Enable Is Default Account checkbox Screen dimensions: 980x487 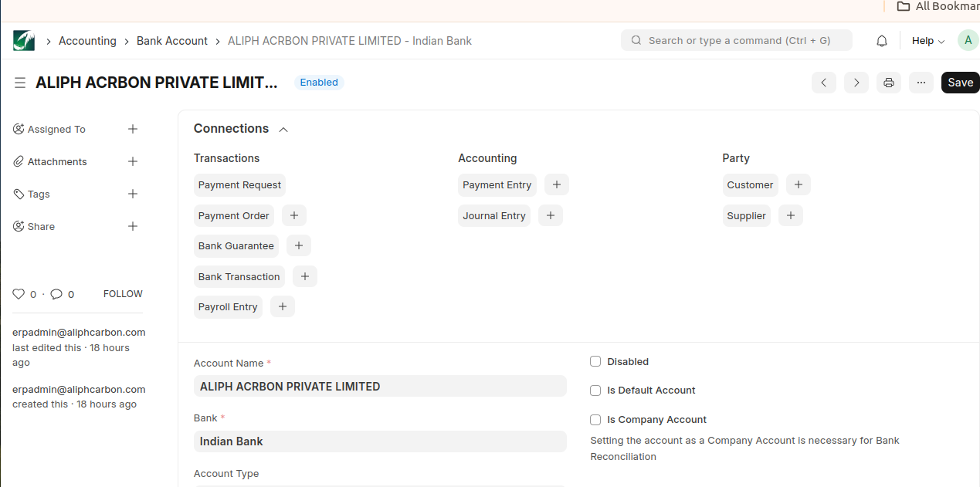pos(595,391)
